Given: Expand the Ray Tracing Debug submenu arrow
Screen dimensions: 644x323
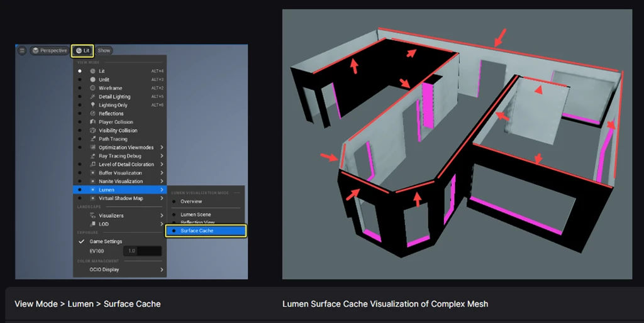Looking at the screenshot, I should [162, 156].
